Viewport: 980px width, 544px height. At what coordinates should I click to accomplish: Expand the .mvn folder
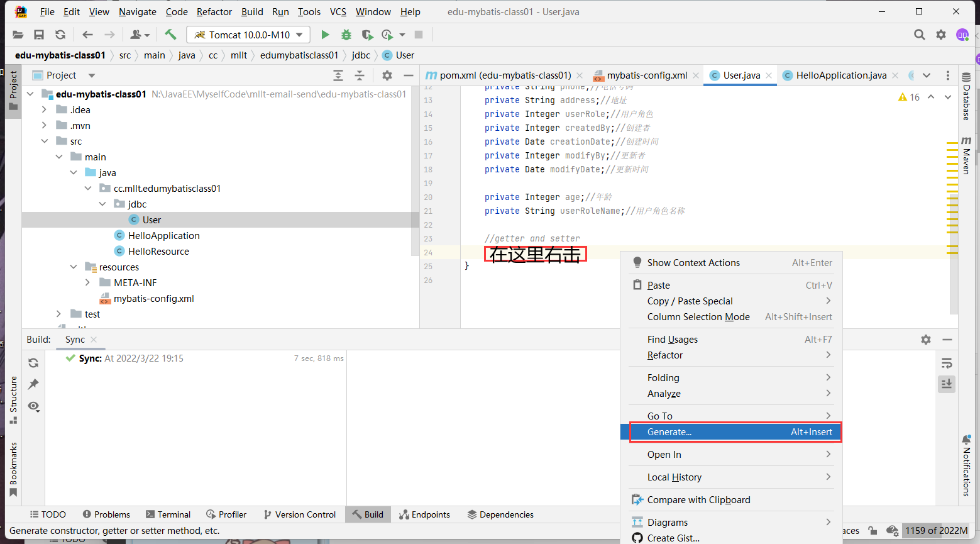[45, 125]
